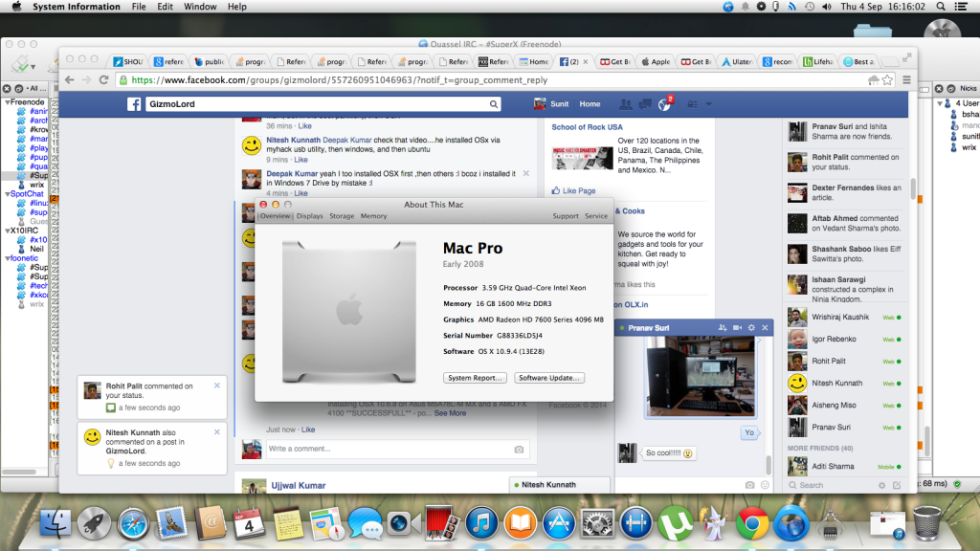This screenshot has height=551, width=980.
Task: Collapse the SpotChat network tree
Action: 7,193
